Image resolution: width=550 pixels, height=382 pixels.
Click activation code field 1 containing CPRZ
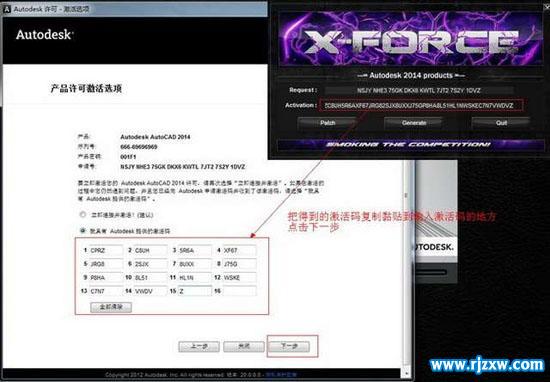coord(106,250)
